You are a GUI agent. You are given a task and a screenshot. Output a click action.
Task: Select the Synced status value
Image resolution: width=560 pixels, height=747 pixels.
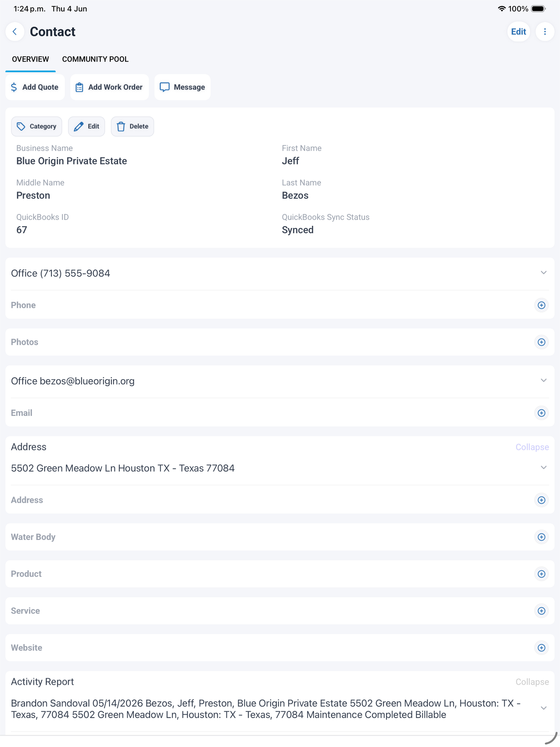point(298,230)
